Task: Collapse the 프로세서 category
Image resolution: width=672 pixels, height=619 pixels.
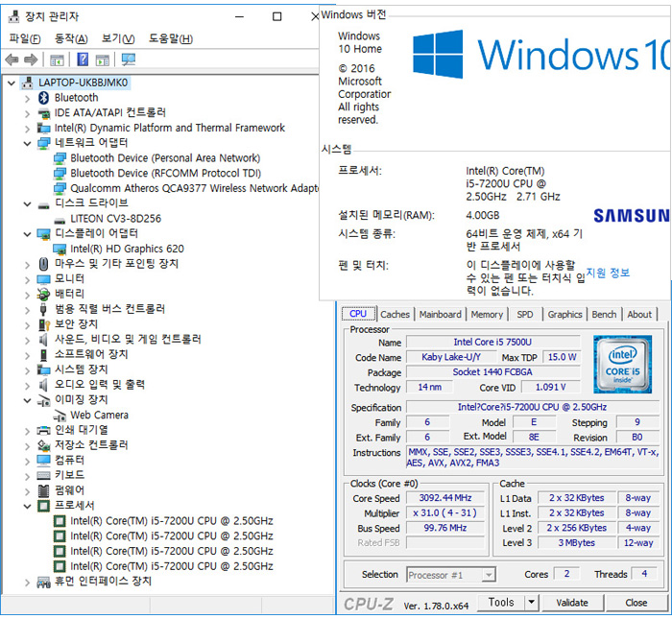Action: 28,507
